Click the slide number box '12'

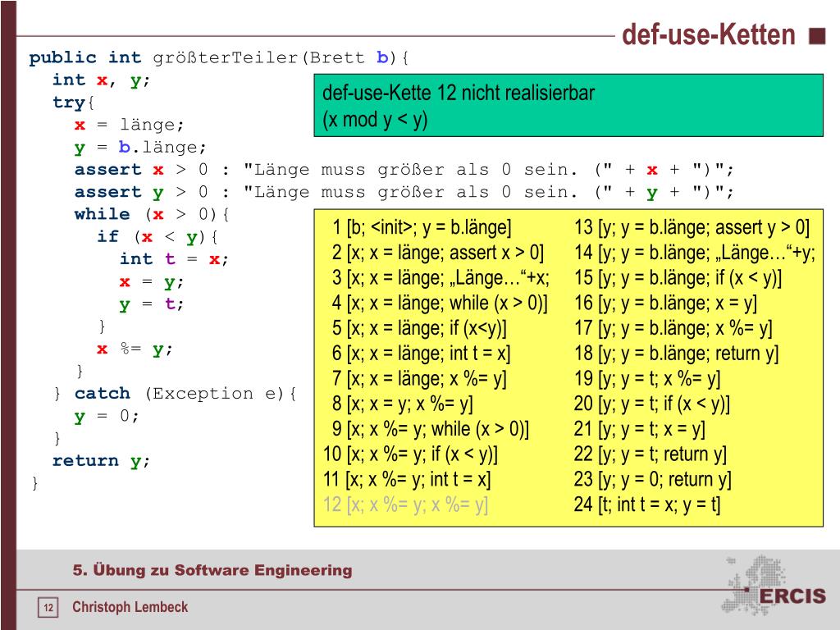pos(48,607)
